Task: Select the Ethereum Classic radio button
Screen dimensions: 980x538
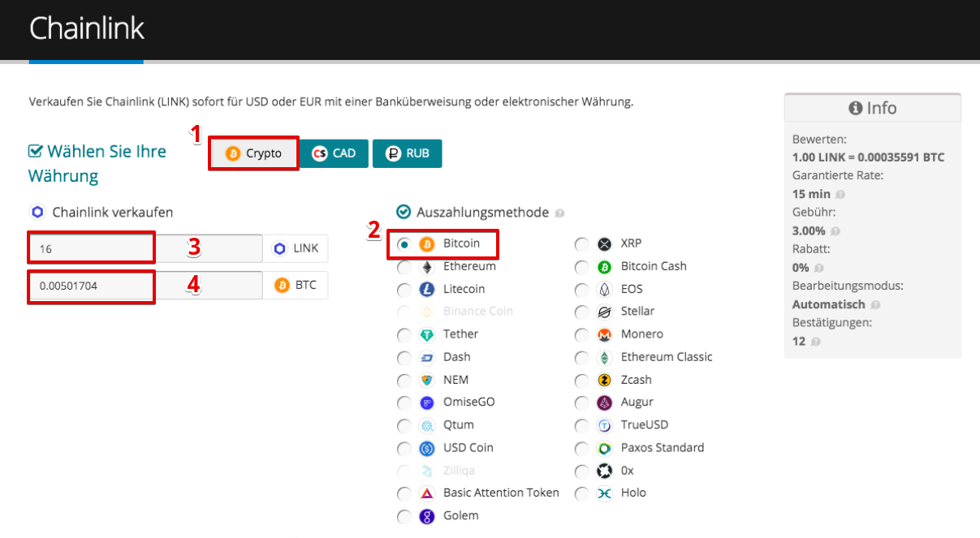Action: [581, 357]
